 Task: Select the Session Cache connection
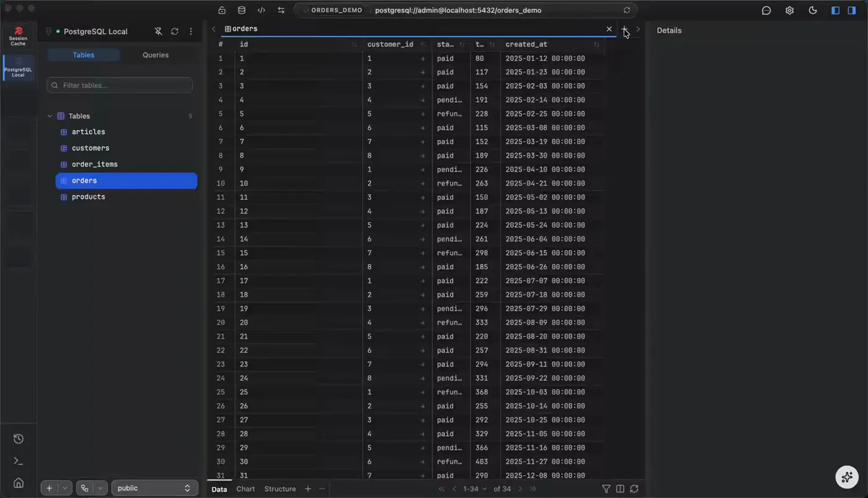18,37
